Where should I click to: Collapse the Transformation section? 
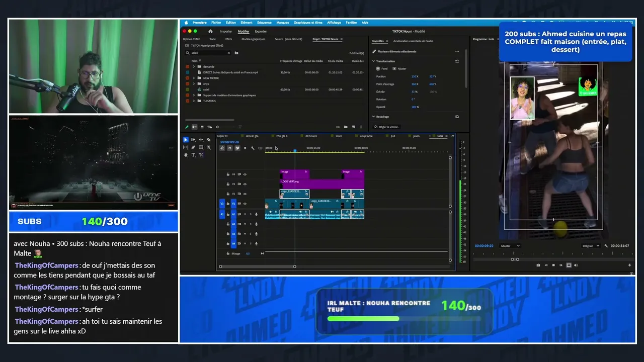pyautogui.click(x=374, y=61)
